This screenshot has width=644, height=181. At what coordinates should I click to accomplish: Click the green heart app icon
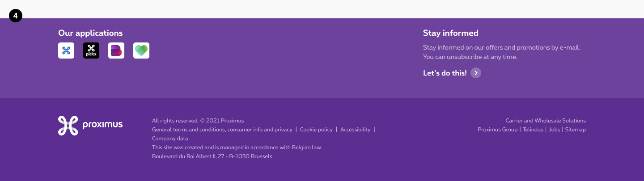pyautogui.click(x=141, y=51)
